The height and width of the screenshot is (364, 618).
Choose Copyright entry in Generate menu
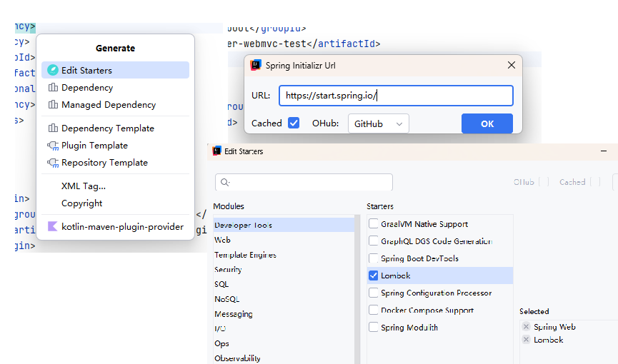(115, 203)
